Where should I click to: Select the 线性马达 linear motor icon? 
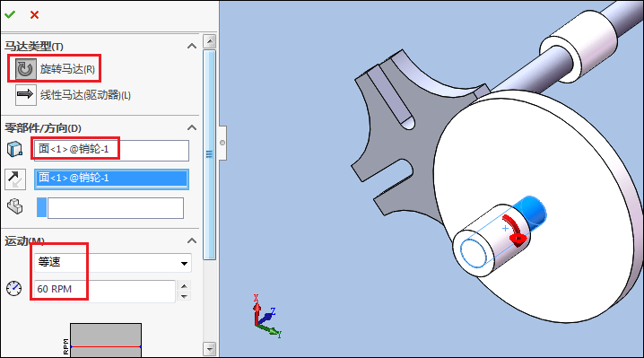(x=25, y=95)
